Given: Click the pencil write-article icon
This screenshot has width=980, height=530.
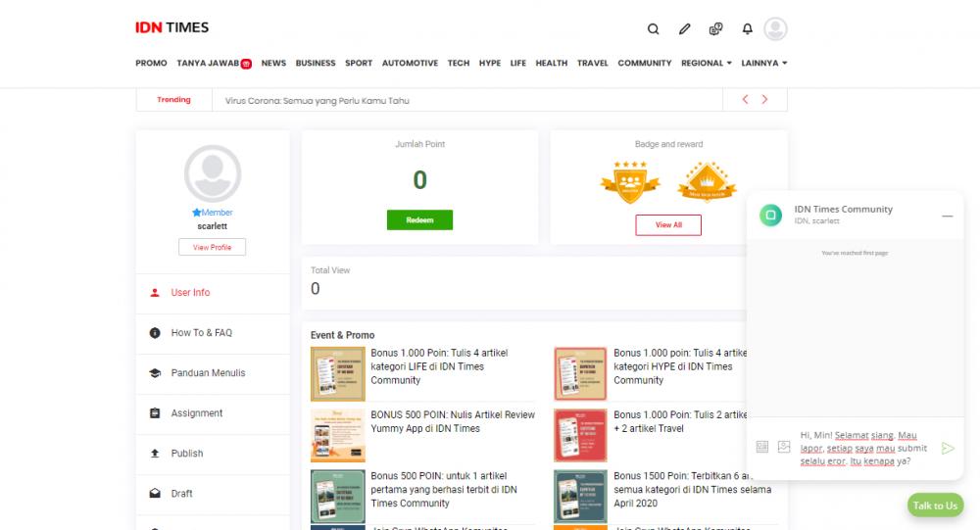Looking at the screenshot, I should 684,28.
